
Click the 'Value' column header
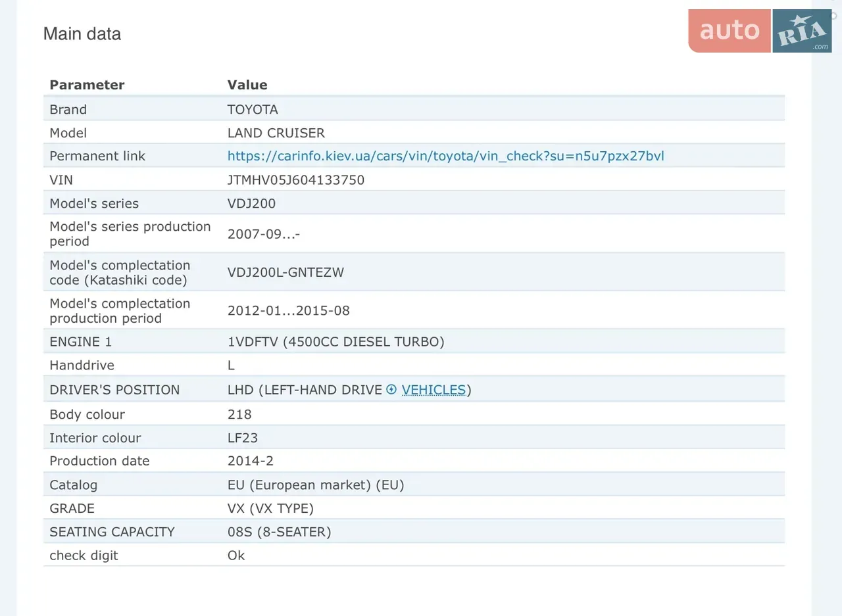tap(247, 85)
